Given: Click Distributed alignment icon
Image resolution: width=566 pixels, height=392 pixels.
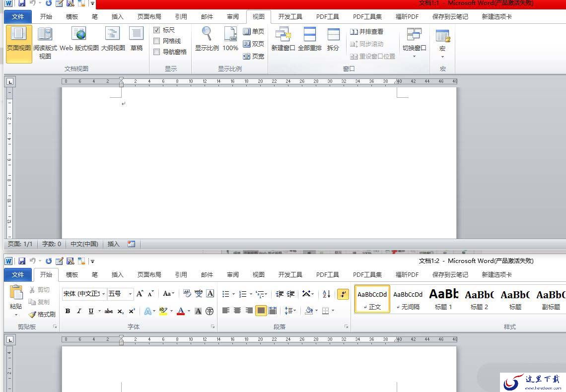Looking at the screenshot, I should tap(273, 311).
